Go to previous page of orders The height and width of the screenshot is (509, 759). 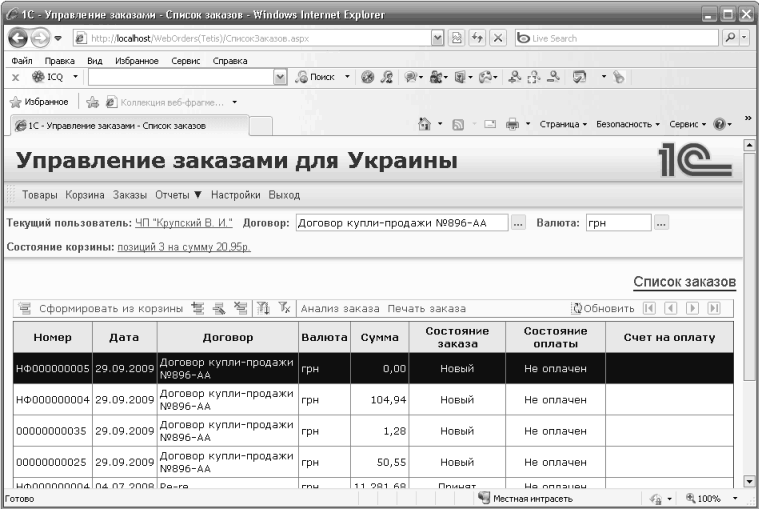(670, 308)
